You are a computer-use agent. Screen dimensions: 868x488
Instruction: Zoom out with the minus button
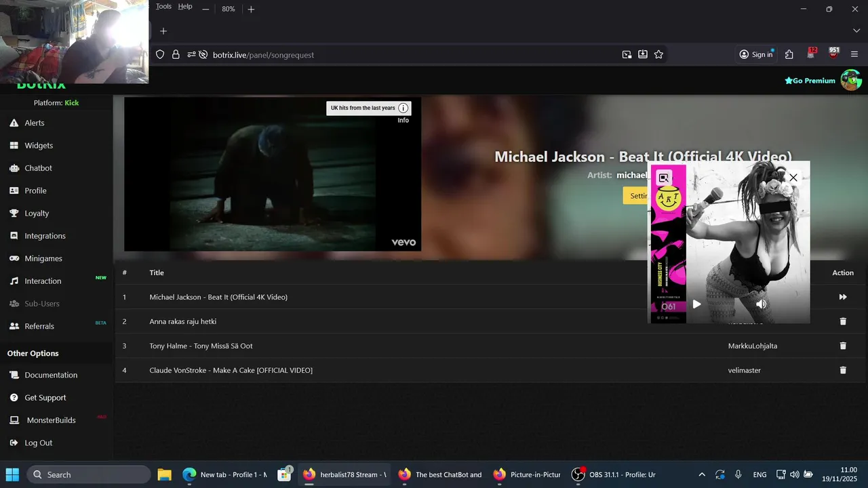(x=205, y=9)
